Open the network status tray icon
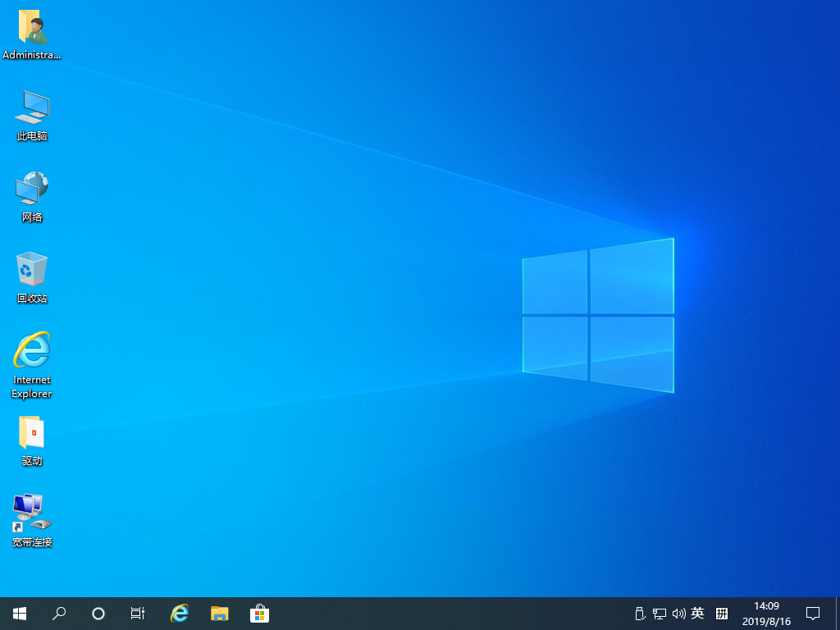Image resolution: width=840 pixels, height=630 pixels. click(x=660, y=613)
